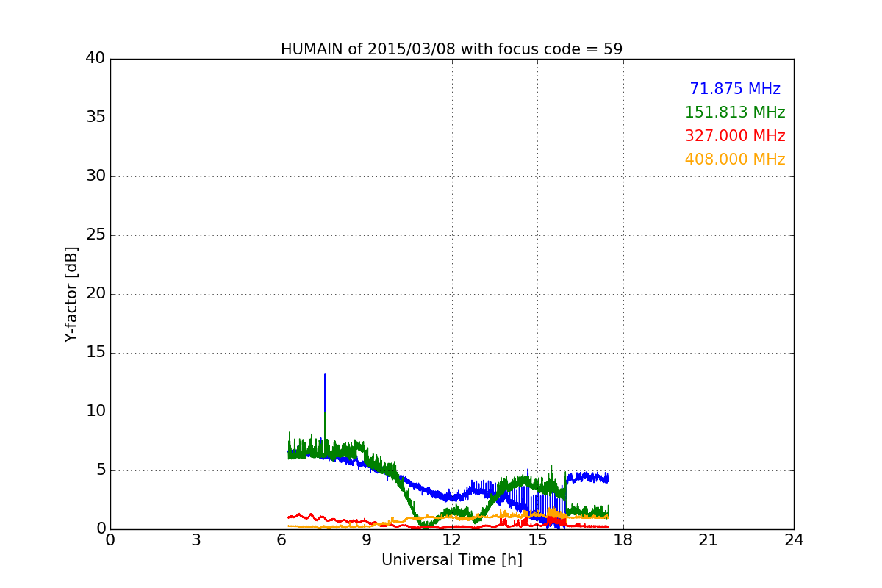
Task: Click the tall blue spike peak near 7.5 h
Action: (325, 375)
